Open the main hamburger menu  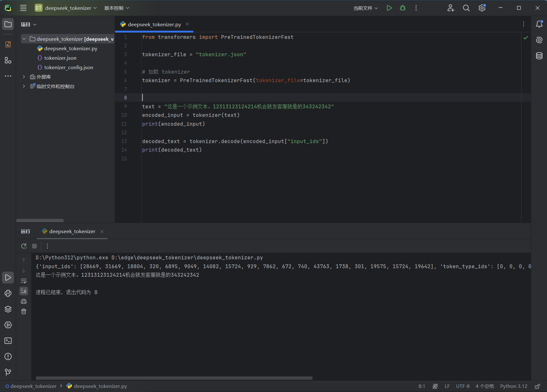click(23, 8)
